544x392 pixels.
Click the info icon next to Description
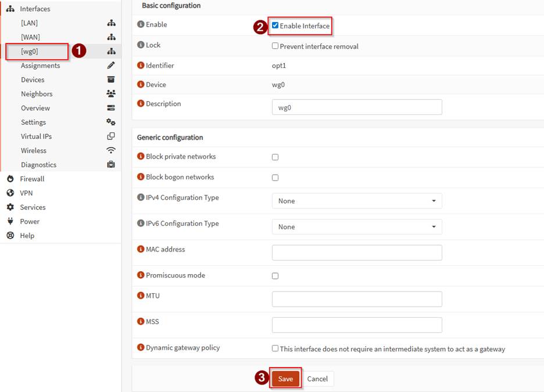click(x=141, y=104)
